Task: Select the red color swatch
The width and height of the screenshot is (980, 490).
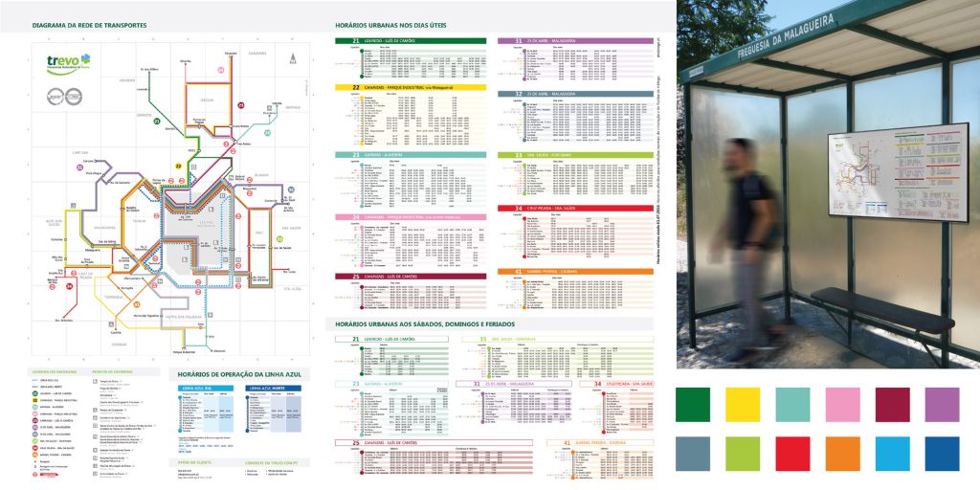Action: pyautogui.click(x=792, y=454)
